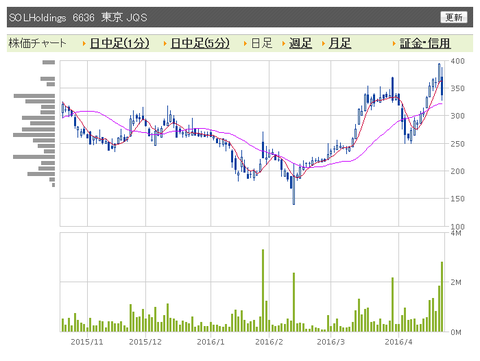Click the 2M volume axis label
This screenshot has width=480, height=361.
456,282
